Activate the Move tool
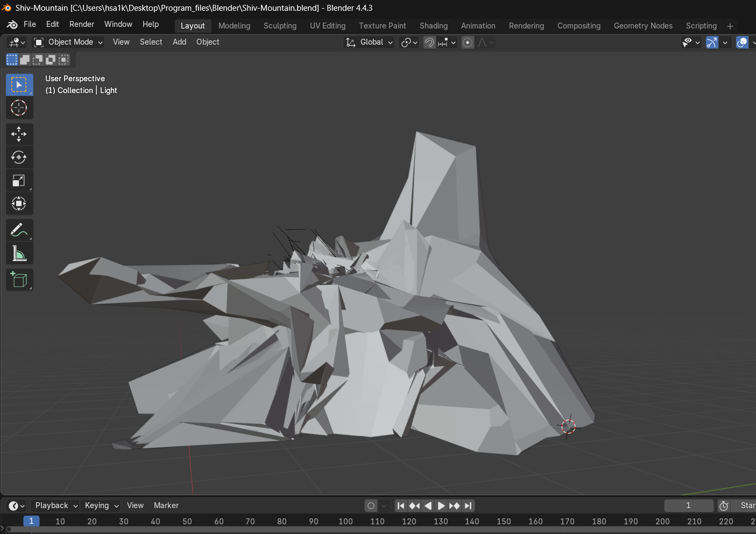 click(19, 134)
